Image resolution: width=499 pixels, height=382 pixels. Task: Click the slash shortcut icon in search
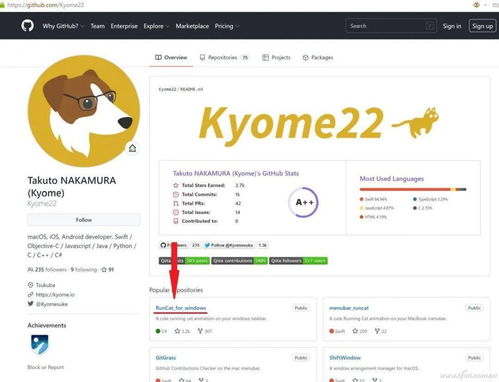(x=430, y=26)
